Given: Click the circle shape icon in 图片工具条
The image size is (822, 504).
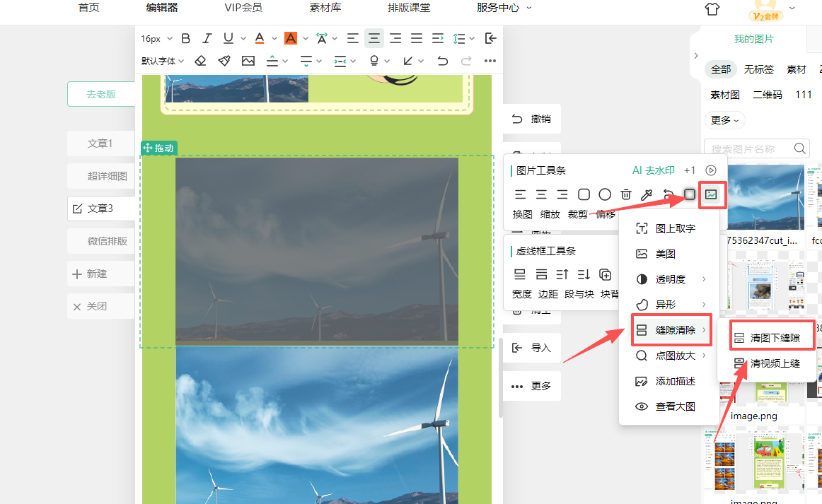Looking at the screenshot, I should [604, 194].
